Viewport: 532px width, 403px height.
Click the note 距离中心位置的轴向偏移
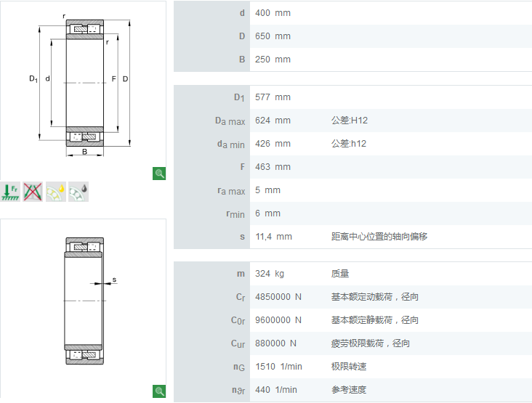pyautogui.click(x=379, y=237)
